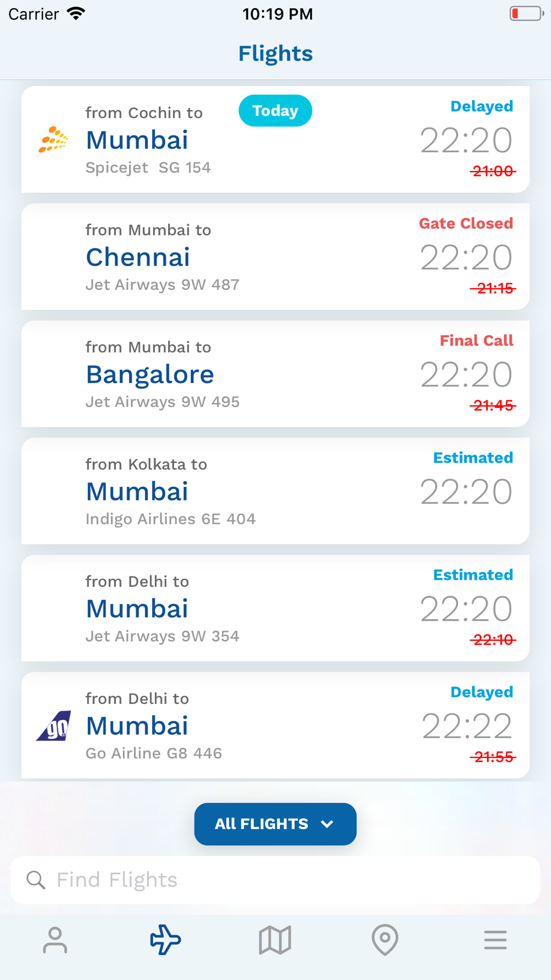Select Indigo Airlines 6E 404 flight

[x=275, y=491]
